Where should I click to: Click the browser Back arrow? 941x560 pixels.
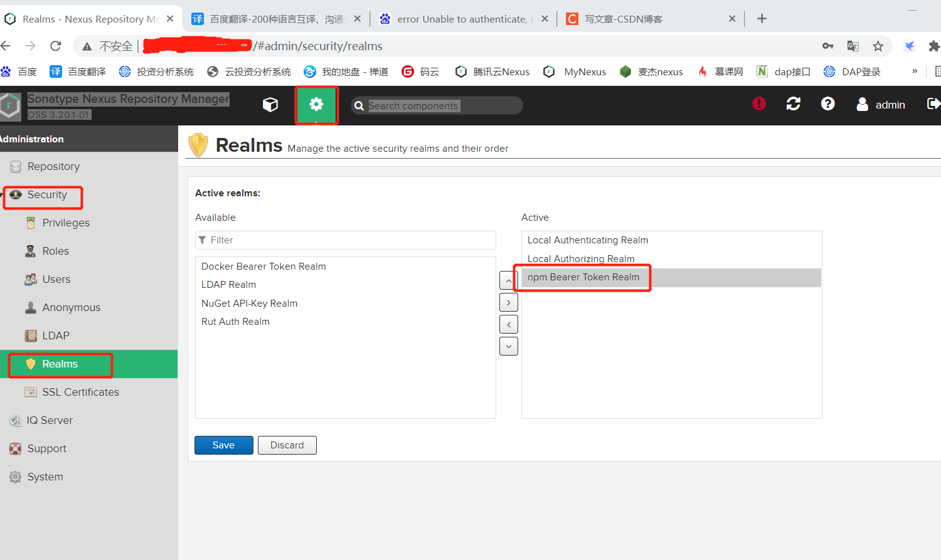[6, 46]
